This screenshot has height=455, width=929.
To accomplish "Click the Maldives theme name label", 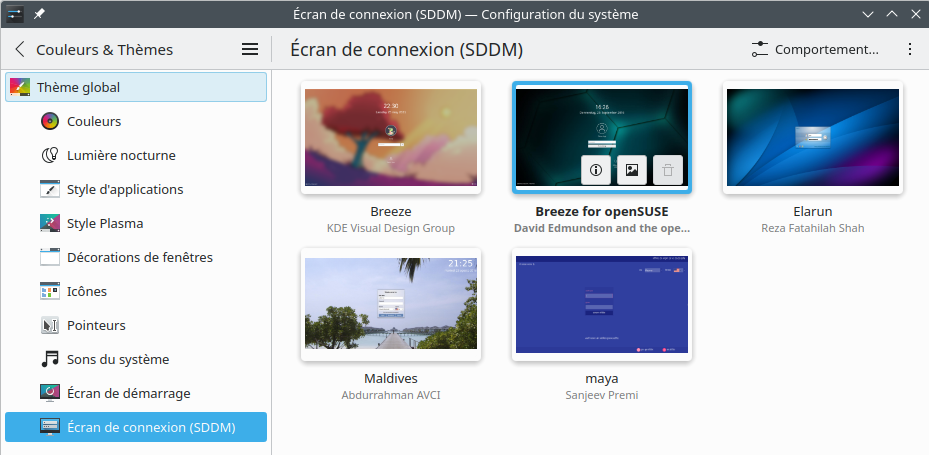I will click(x=391, y=379).
